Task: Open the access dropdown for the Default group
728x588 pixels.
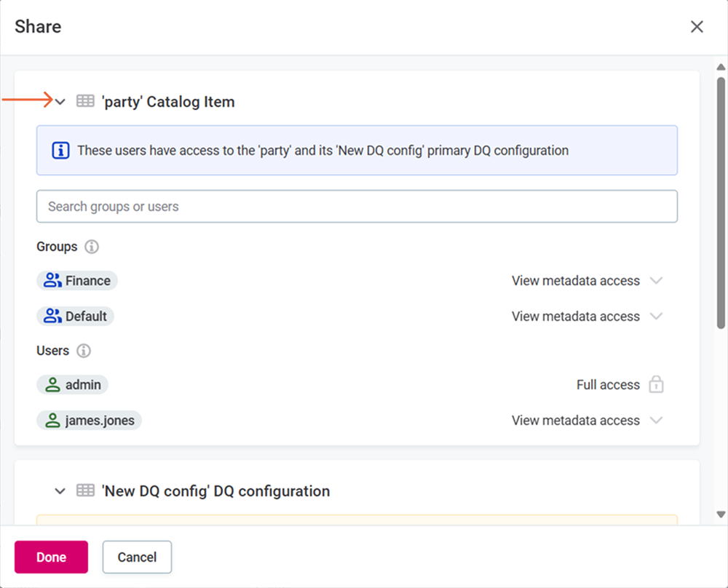Action: point(656,316)
